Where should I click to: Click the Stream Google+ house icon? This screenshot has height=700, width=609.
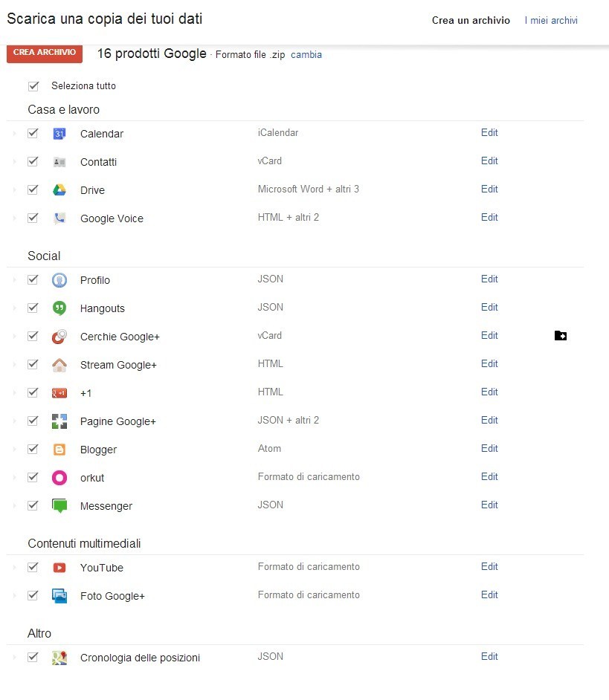59,365
